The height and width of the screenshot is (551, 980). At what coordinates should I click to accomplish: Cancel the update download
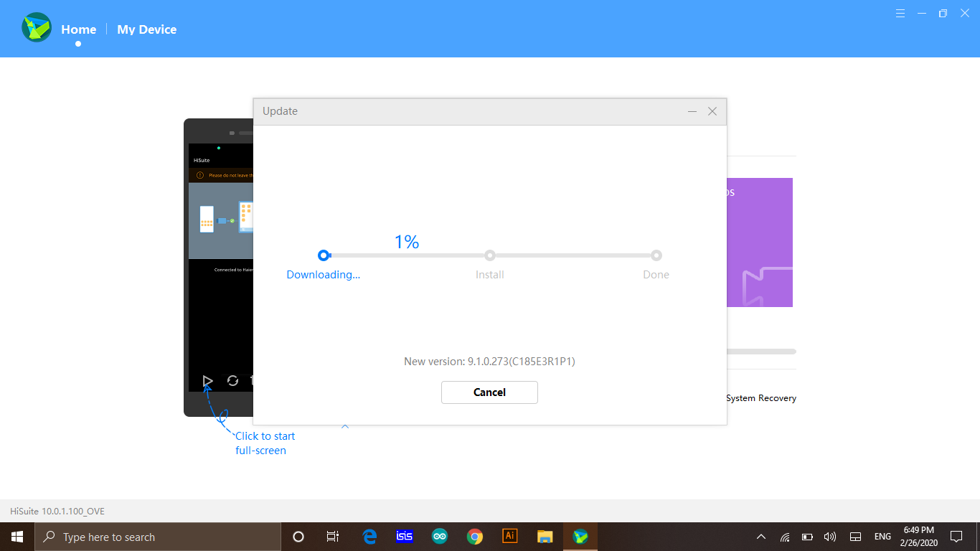pos(489,392)
